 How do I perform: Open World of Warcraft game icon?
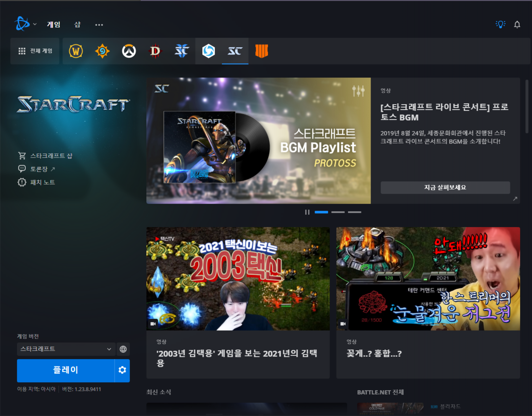tap(76, 51)
